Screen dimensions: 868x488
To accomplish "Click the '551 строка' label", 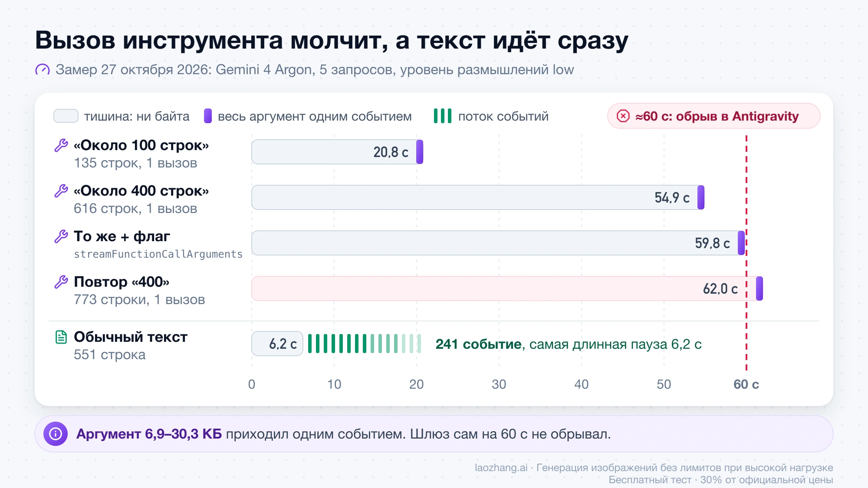I will [x=110, y=355].
